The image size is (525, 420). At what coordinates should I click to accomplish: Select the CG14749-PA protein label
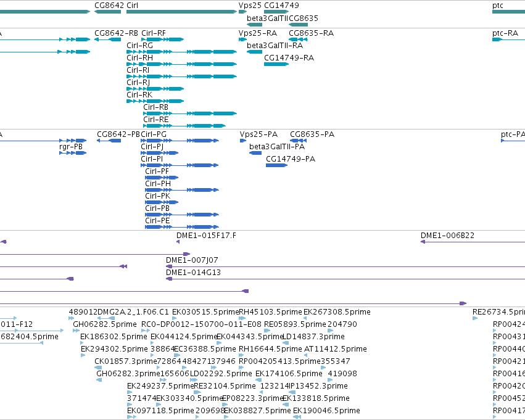(x=291, y=159)
